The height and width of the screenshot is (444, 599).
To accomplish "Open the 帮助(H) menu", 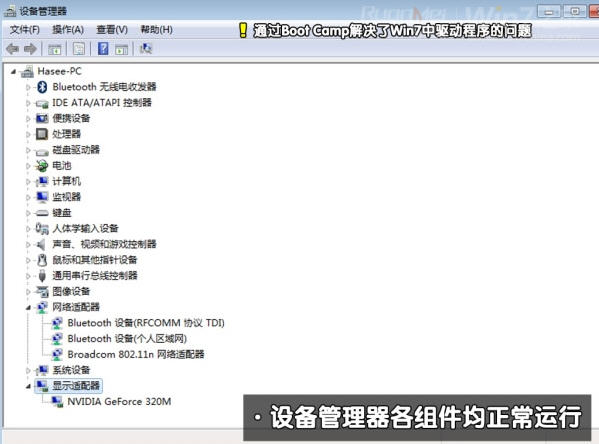I will (157, 30).
